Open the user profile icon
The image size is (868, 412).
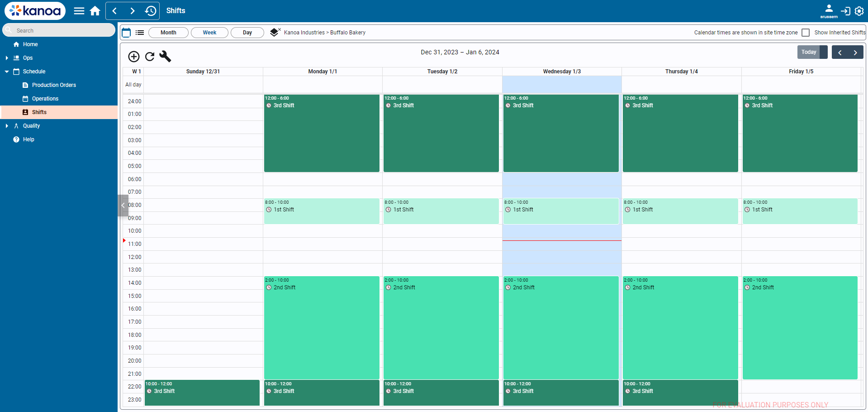829,8
